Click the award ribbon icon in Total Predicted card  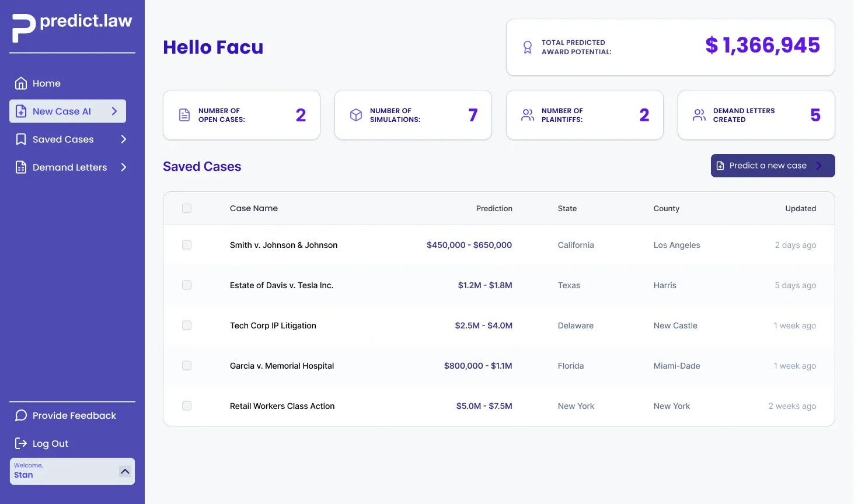pos(528,47)
